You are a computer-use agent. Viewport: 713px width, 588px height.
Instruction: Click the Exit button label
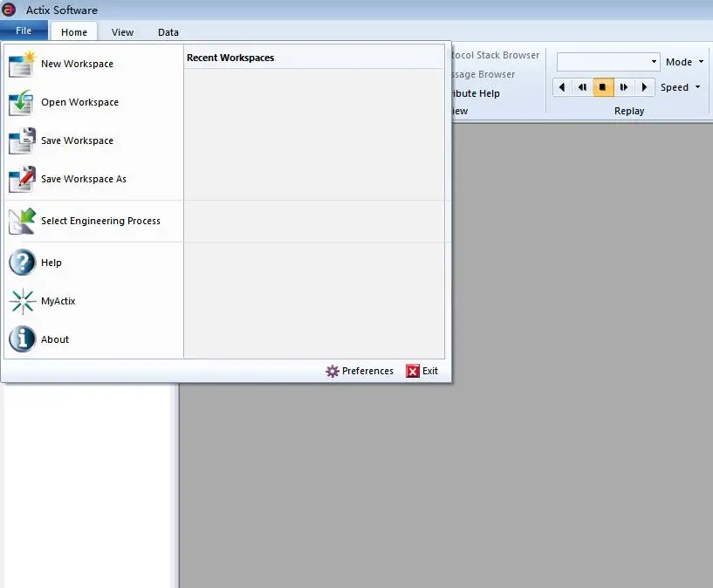pyautogui.click(x=430, y=372)
